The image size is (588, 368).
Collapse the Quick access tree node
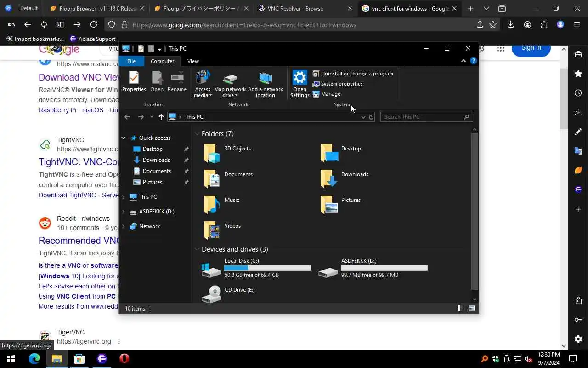click(124, 138)
